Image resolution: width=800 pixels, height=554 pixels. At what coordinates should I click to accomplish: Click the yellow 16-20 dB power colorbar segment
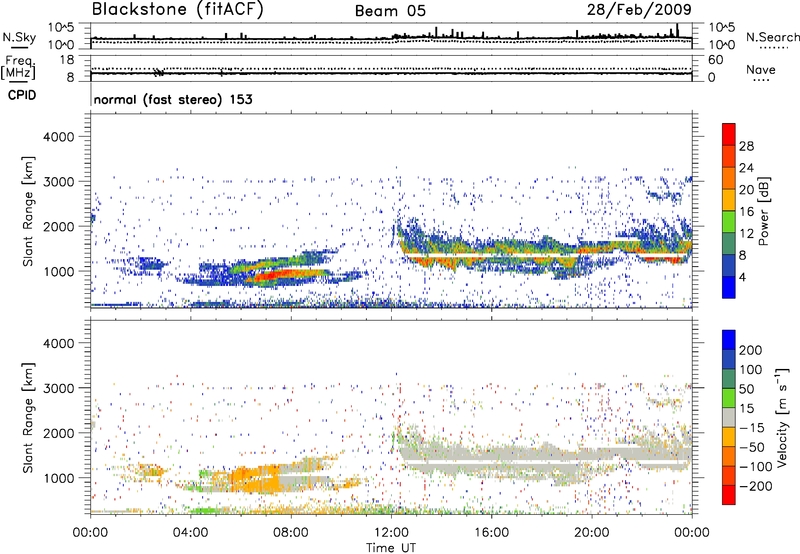729,199
